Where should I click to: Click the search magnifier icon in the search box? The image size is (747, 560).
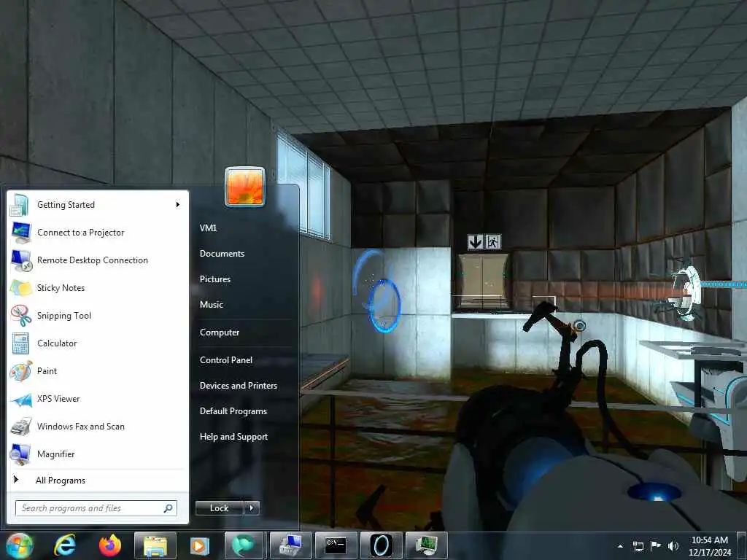click(169, 508)
